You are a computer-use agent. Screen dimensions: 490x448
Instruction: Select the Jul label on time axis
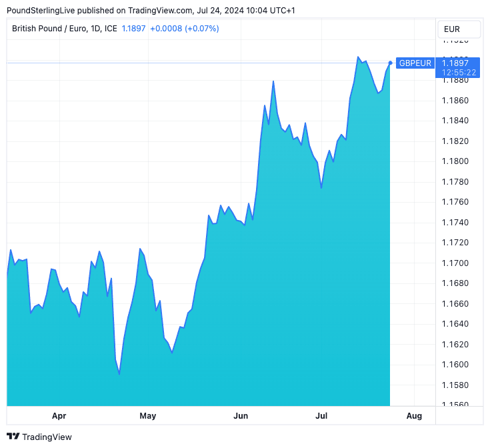pyautogui.click(x=321, y=416)
